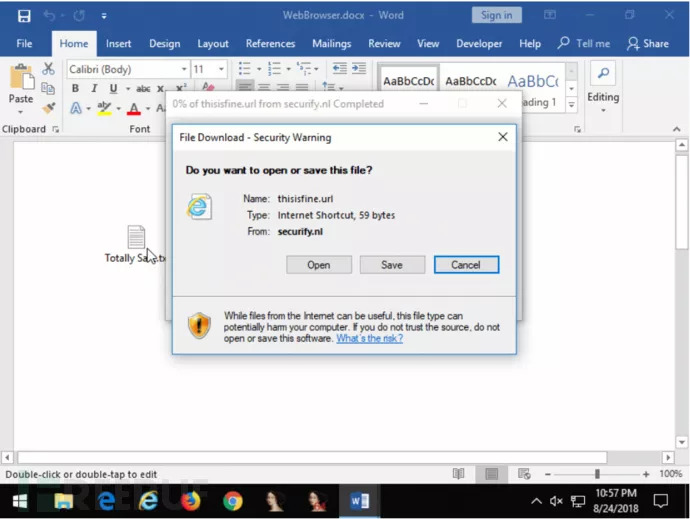Select the Normal style thumbnail
Viewport: 690px width, 519px height.
(x=409, y=81)
